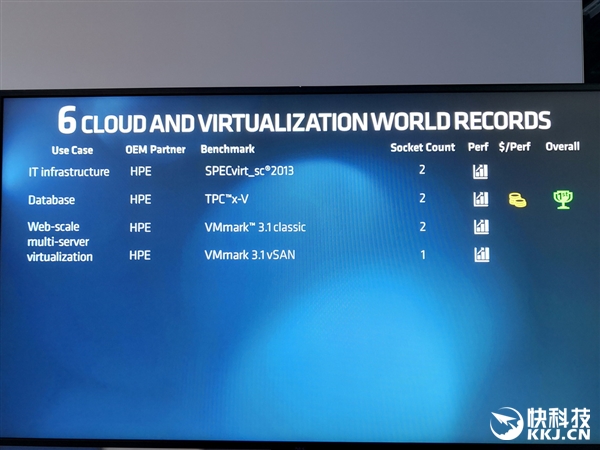The image size is (600, 450).
Task: Click the 'Overall' column header
Action: pyautogui.click(x=562, y=146)
